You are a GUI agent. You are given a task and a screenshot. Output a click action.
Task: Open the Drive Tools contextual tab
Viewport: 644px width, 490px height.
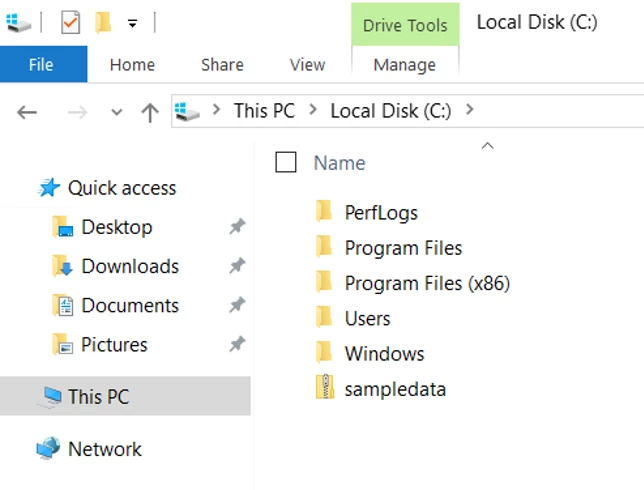(x=405, y=25)
